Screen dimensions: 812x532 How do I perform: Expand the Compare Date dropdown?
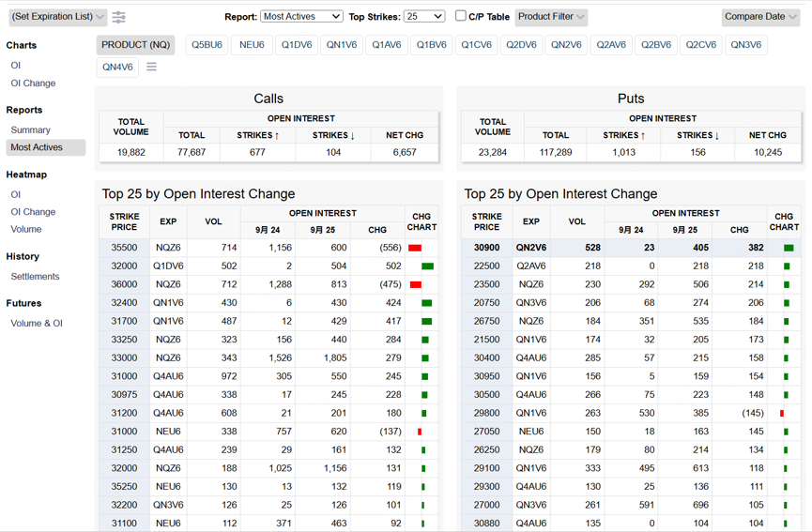click(760, 17)
